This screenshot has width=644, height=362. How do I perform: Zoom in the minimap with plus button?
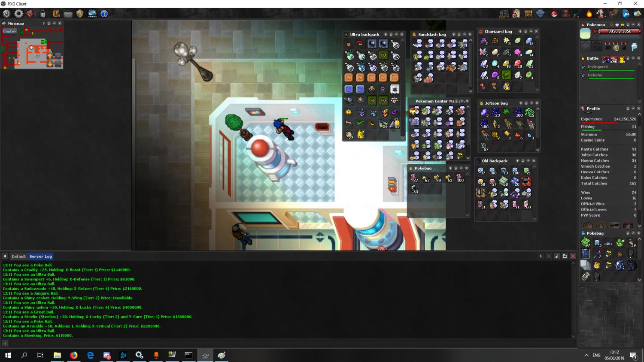pos(58,56)
